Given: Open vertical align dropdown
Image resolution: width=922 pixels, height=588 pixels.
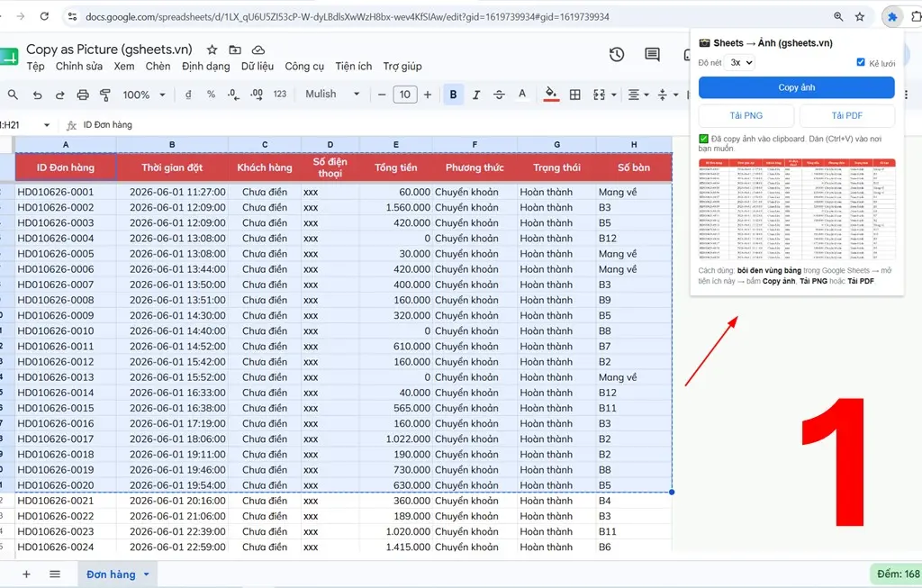Looking at the screenshot, I should tap(667, 95).
